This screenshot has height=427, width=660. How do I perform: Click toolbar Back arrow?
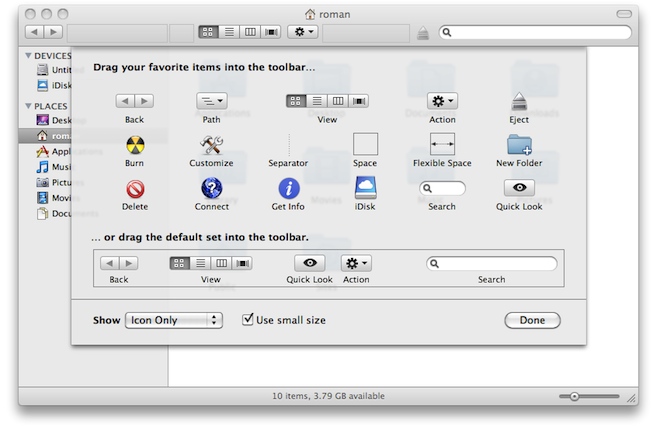click(x=34, y=32)
